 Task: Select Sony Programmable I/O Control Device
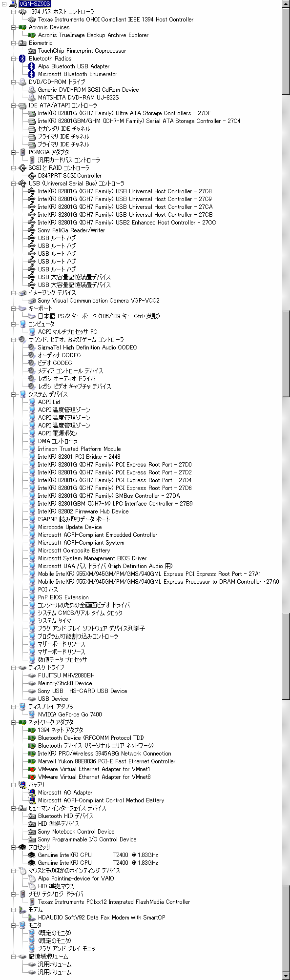(x=87, y=839)
